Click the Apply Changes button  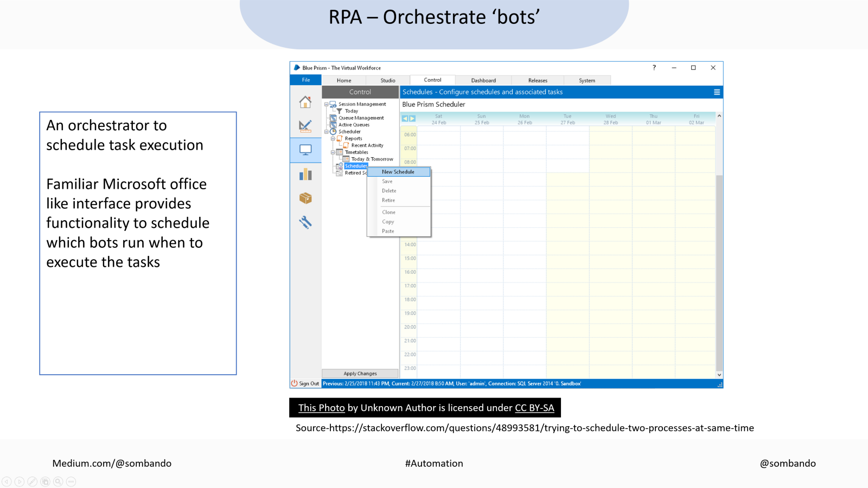(360, 374)
